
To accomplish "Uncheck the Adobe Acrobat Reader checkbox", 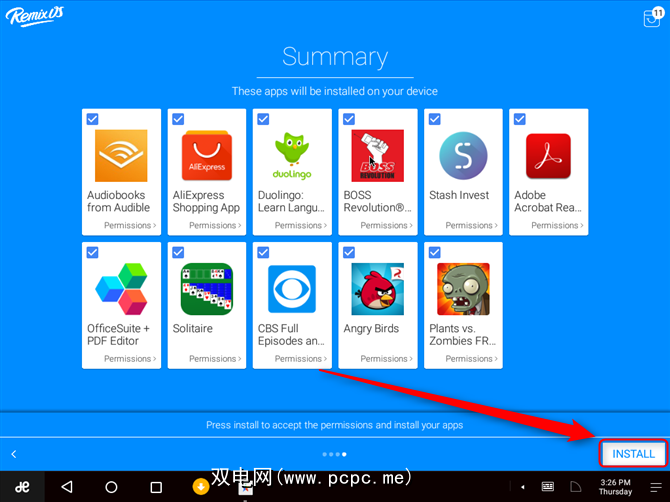I will point(520,119).
